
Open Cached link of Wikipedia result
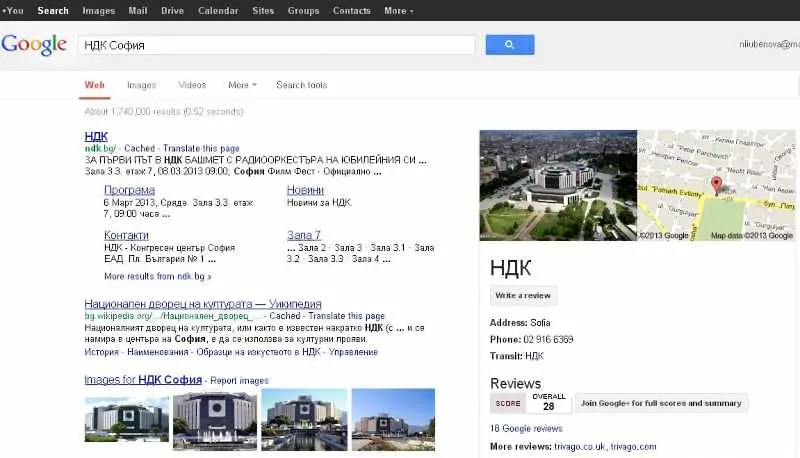coord(285,316)
